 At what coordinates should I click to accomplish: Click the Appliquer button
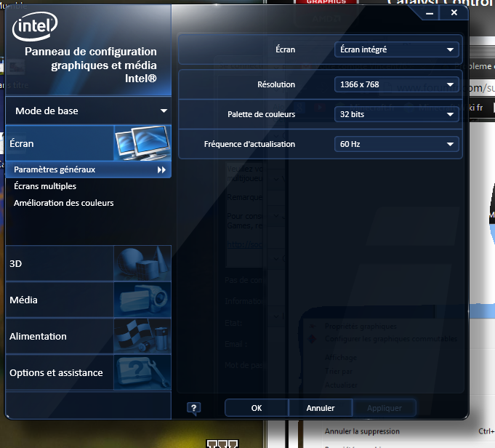(x=384, y=408)
